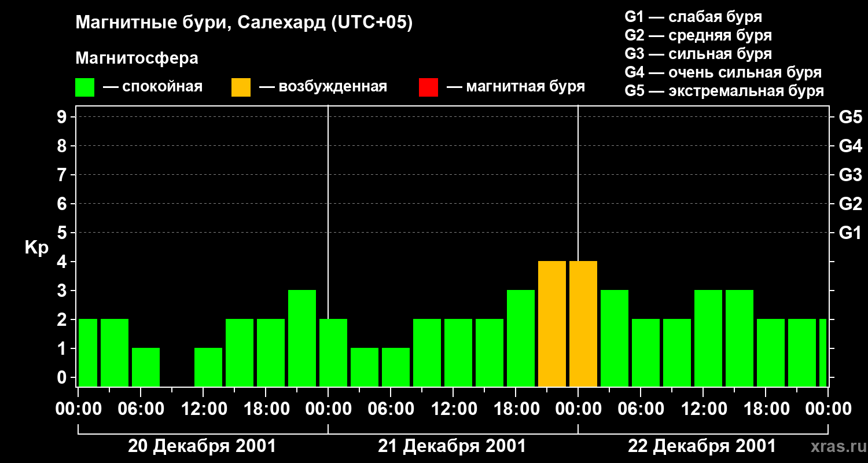The image size is (868, 463).
Task: Select the chart title 'Магнитные бури, Салехард (UTC+05)'
Action: 244,23
